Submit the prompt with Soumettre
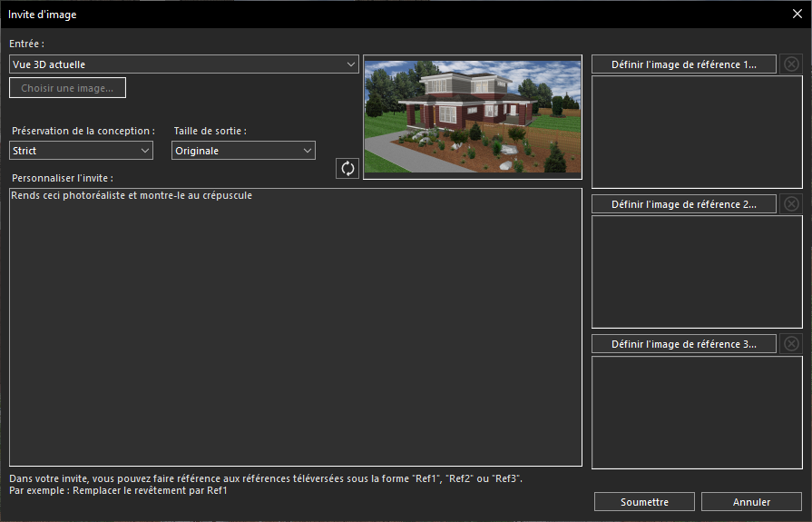Viewport: 812px width, 522px height. click(x=644, y=502)
